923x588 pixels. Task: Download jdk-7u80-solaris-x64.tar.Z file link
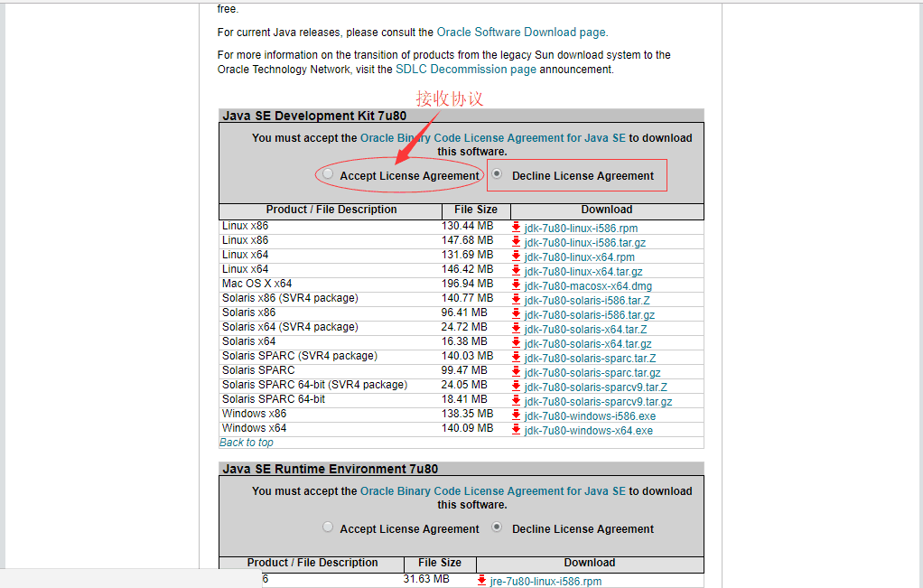[586, 329]
